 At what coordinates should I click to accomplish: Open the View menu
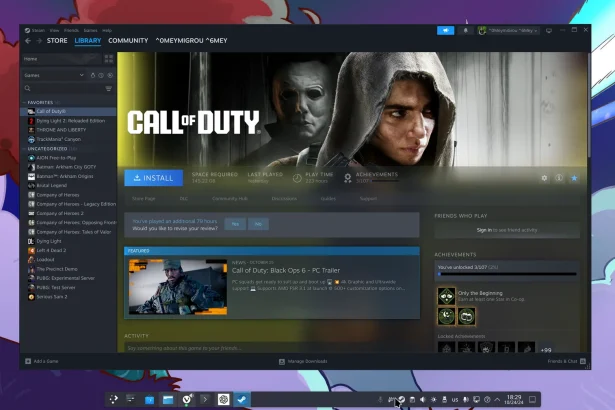(55, 30)
